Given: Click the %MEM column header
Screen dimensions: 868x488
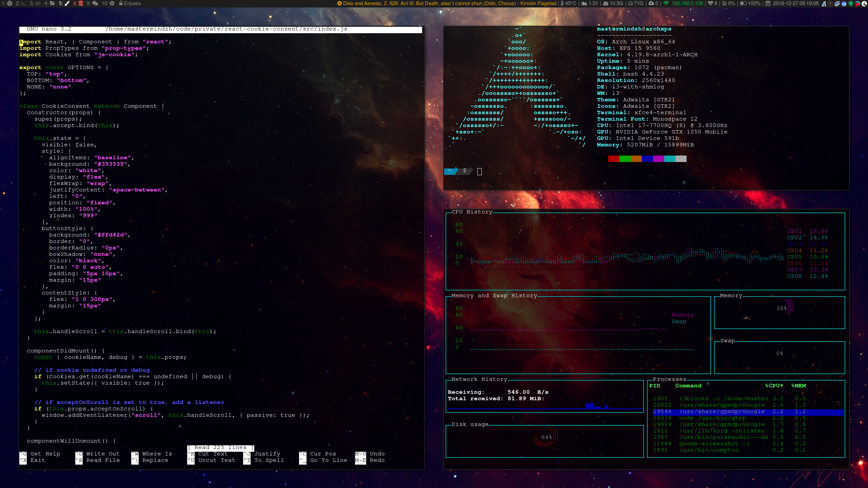Looking at the screenshot, I should coord(798,386).
